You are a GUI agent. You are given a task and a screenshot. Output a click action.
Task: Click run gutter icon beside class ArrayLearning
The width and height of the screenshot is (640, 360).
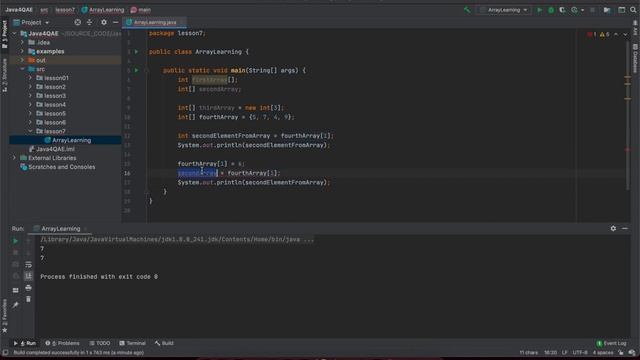137,52
